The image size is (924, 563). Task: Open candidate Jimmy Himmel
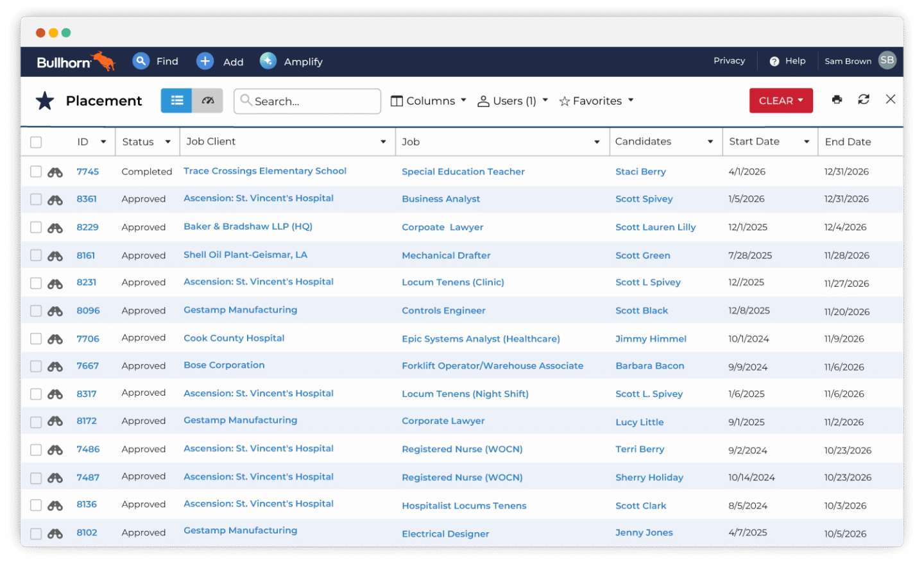click(x=651, y=339)
